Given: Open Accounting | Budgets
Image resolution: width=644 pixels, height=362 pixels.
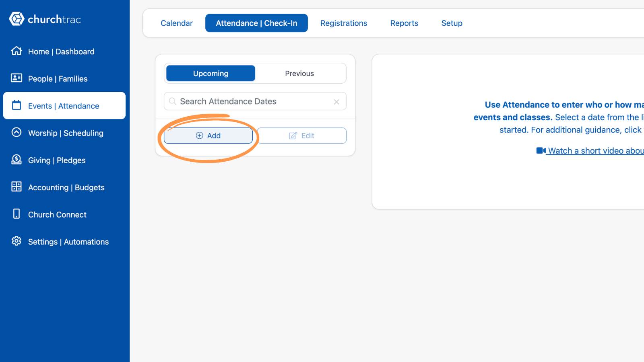Looking at the screenshot, I should tap(64, 187).
